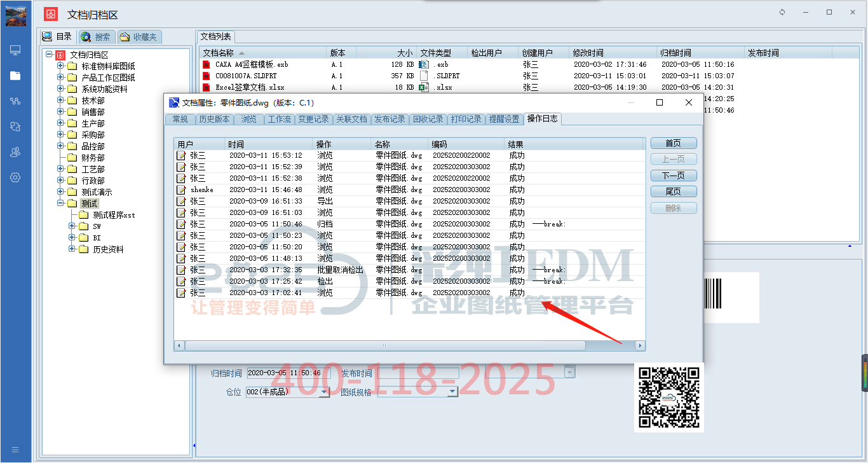The image size is (868, 463).
Task: Click the log icon of the 17:02:41 entry
Action: coord(181,293)
